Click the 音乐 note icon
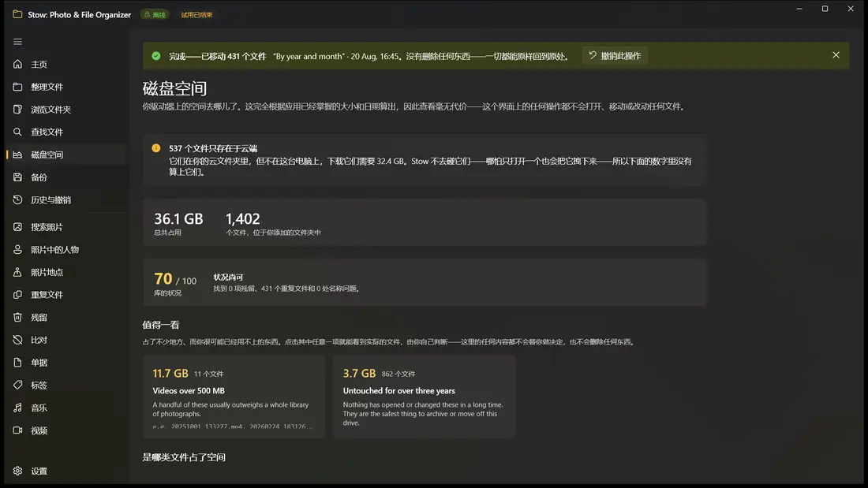Screen dimensions: 868x488 (17, 408)
